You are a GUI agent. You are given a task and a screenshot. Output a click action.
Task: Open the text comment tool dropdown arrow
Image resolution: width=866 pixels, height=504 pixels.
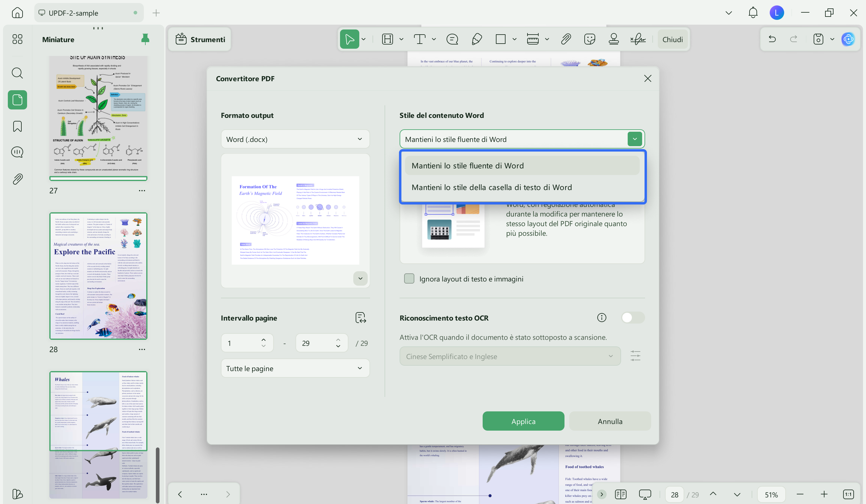(434, 39)
